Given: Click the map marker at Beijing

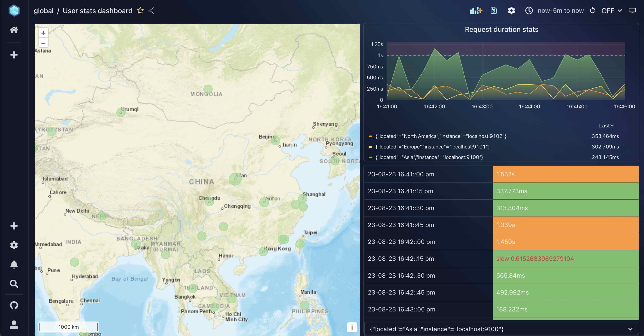Looking at the screenshot, I should [275, 141].
